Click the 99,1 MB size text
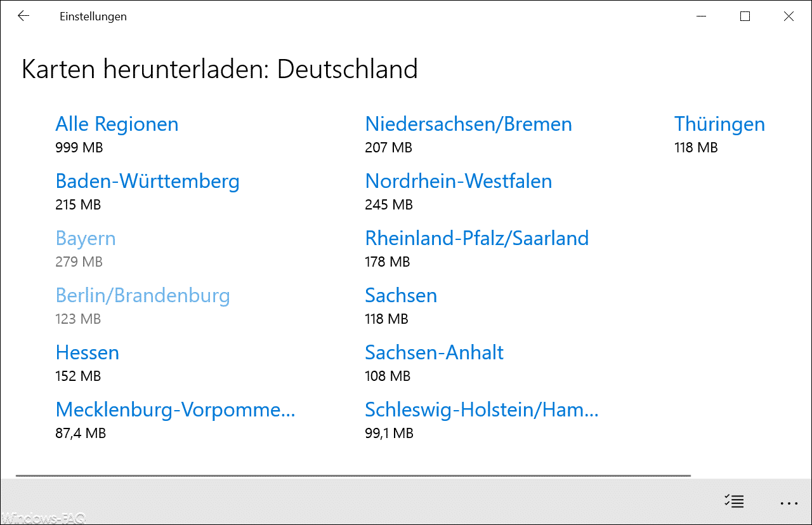 pos(390,434)
